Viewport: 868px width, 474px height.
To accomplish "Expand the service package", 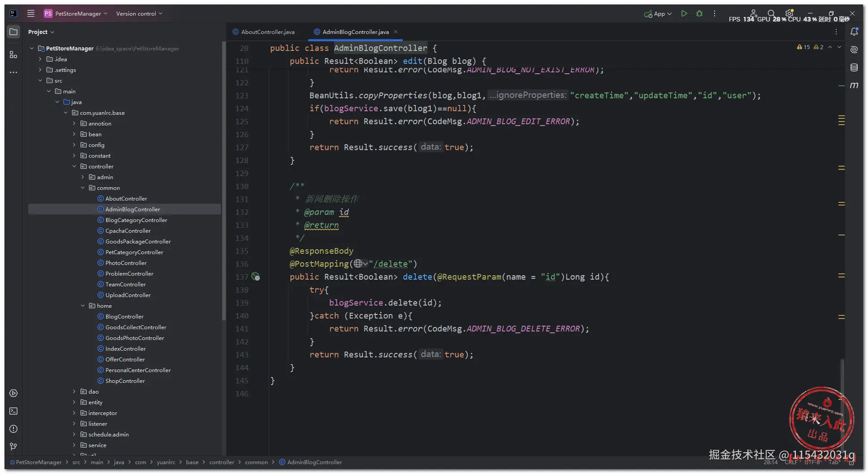I will 74,445.
